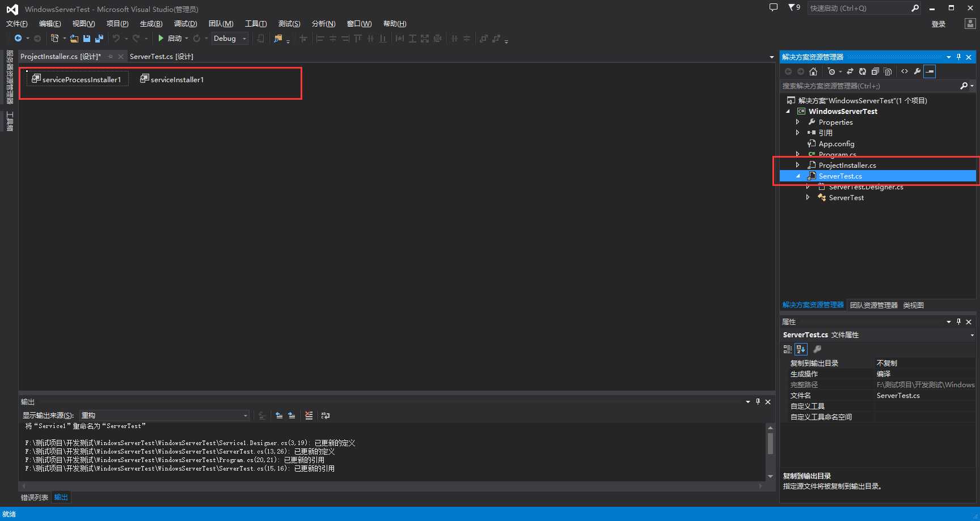Click the Alphabetical sort icon in Properties

tap(801, 349)
